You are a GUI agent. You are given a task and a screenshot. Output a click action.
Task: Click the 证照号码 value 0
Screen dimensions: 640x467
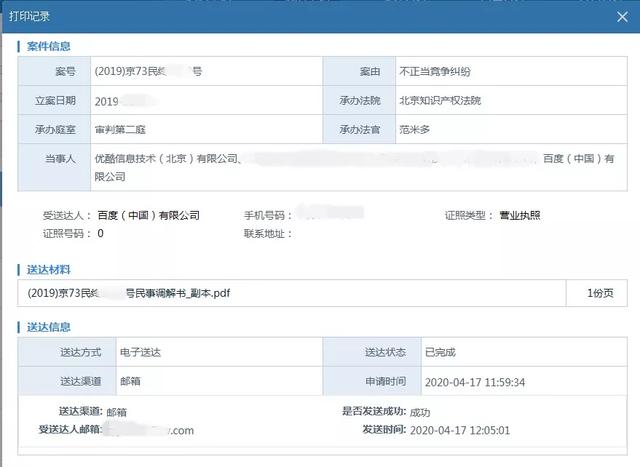[x=100, y=234]
